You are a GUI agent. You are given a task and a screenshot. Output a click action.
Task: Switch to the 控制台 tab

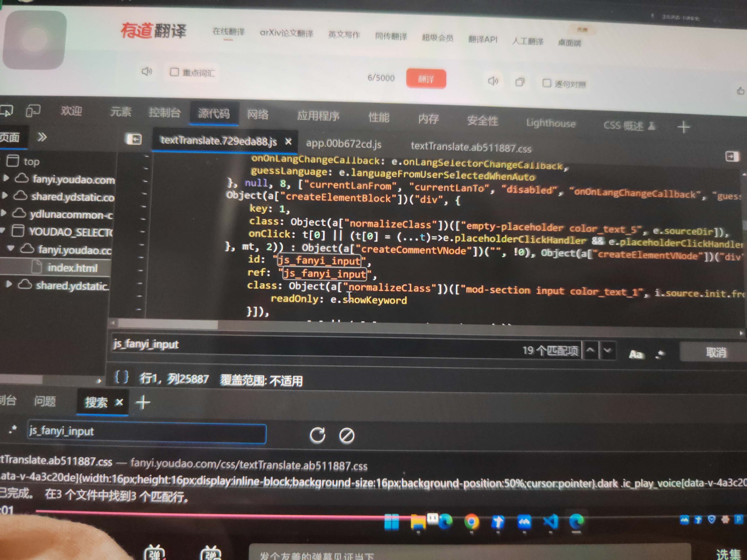(165, 112)
